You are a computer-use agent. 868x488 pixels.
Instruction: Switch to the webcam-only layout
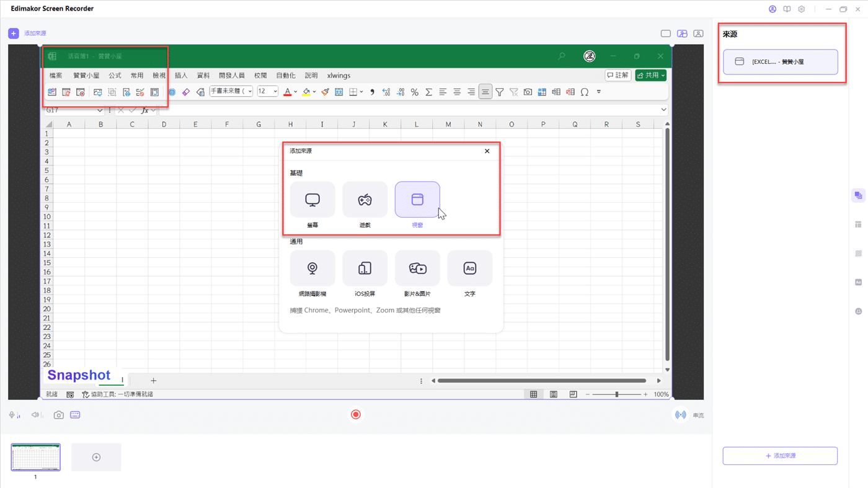coord(698,33)
